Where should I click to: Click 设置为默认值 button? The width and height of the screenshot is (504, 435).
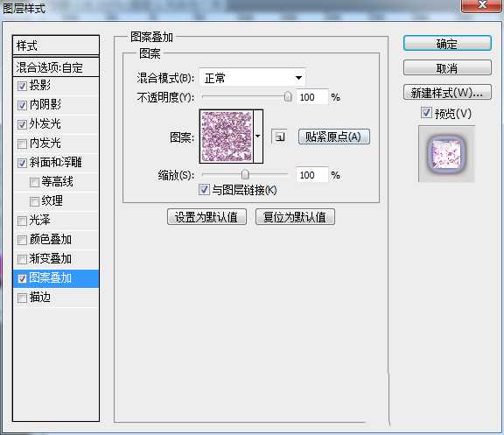click(206, 217)
